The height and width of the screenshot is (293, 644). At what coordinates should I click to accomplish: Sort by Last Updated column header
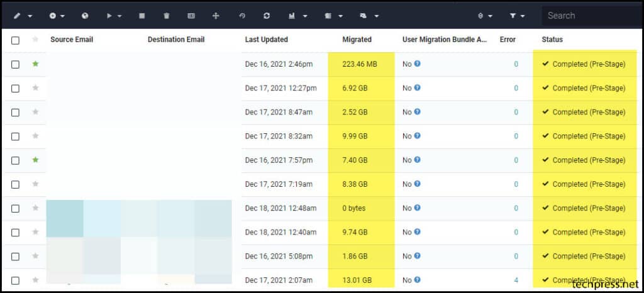(266, 40)
